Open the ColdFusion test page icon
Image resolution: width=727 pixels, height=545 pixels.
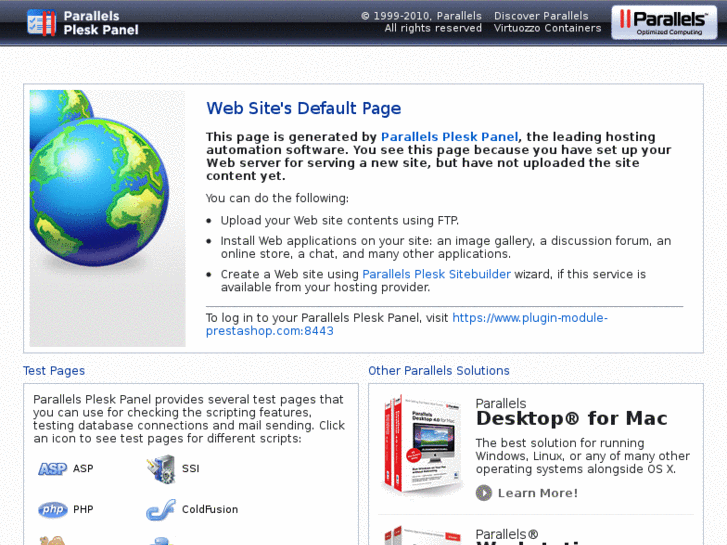coord(161,510)
